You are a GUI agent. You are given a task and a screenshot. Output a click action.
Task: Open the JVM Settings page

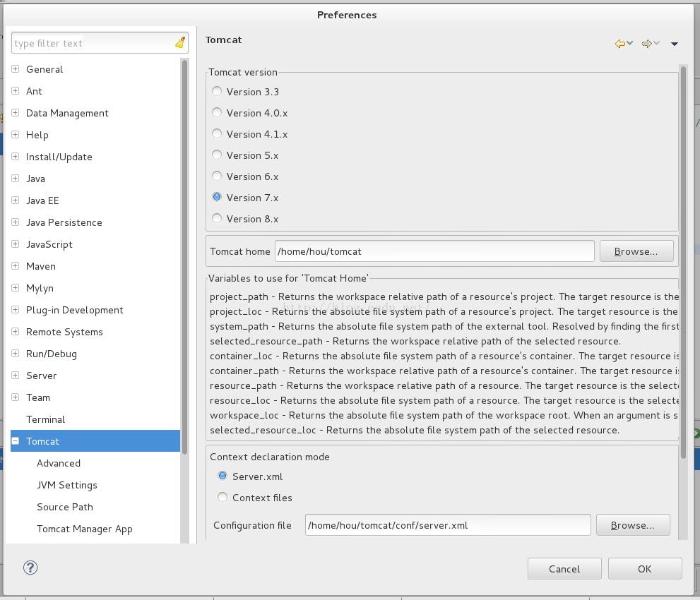tap(67, 485)
